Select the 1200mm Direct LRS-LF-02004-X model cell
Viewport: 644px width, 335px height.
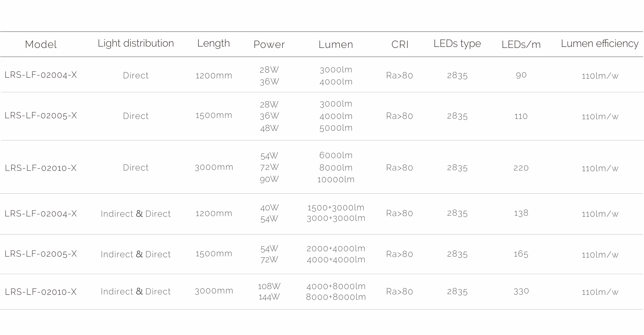tap(41, 75)
